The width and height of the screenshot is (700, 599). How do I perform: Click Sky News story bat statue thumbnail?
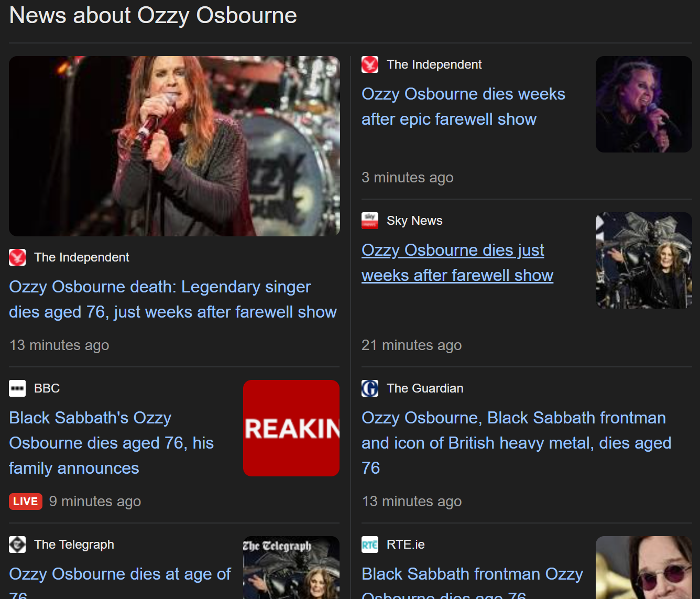coord(644,260)
